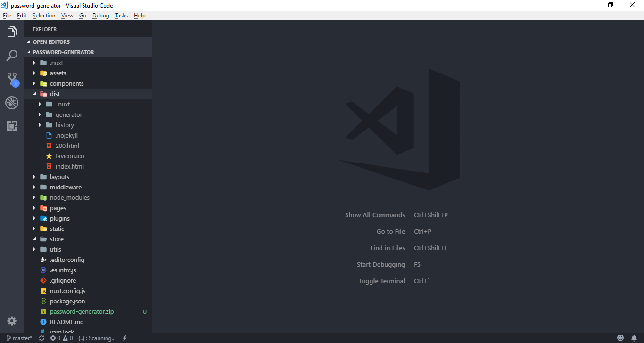Open the Extensions view icon
The width and height of the screenshot is (644, 343).
pyautogui.click(x=12, y=126)
